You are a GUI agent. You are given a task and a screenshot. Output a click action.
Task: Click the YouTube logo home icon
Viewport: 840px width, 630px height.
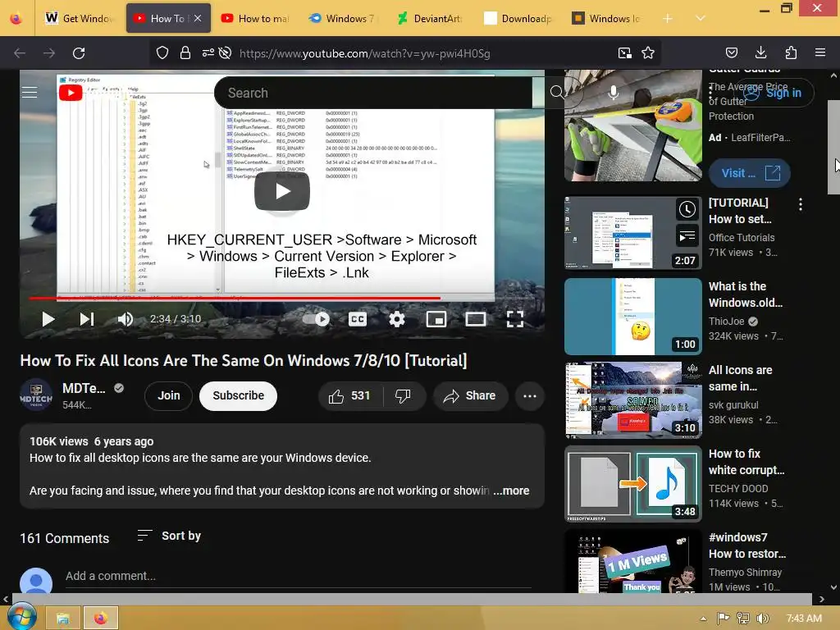pyautogui.click(x=71, y=93)
